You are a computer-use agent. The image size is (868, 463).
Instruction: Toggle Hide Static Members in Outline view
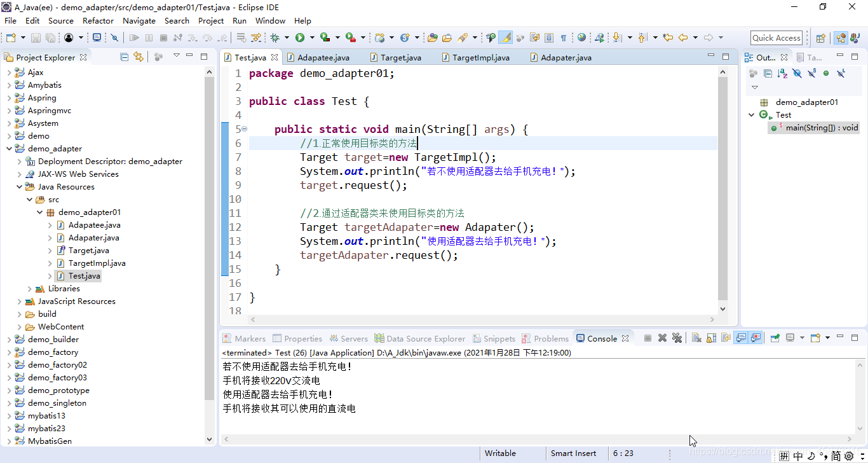point(811,74)
